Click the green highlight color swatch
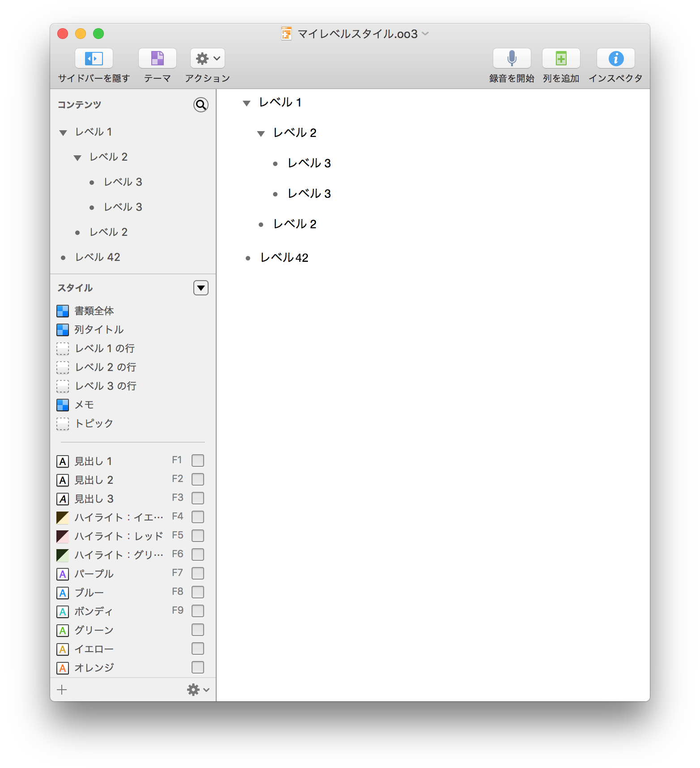 pos(63,555)
